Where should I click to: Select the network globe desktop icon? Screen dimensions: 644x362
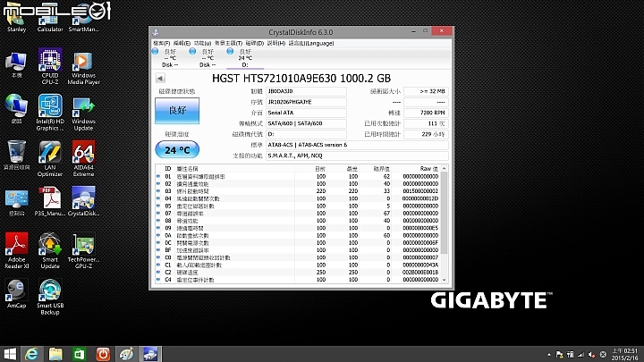16,109
